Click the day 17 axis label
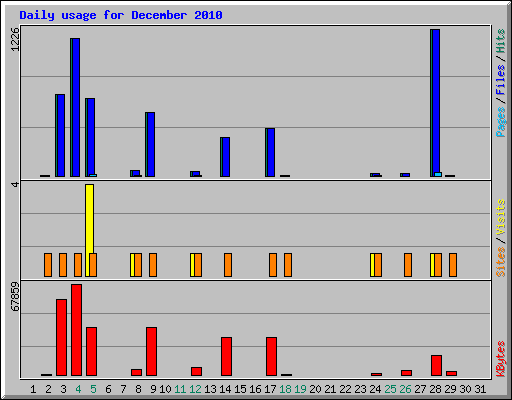Screen dimensions: 512x400 click(270, 389)
